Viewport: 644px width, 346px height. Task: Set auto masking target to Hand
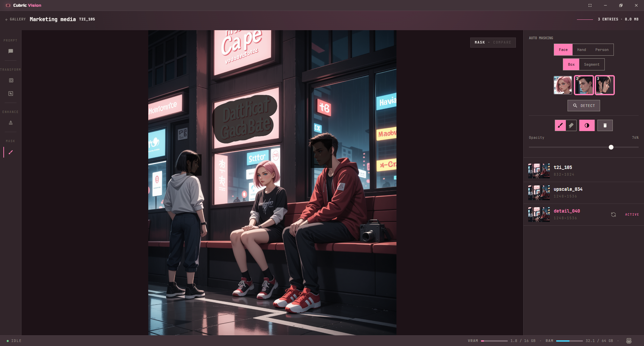pyautogui.click(x=582, y=50)
